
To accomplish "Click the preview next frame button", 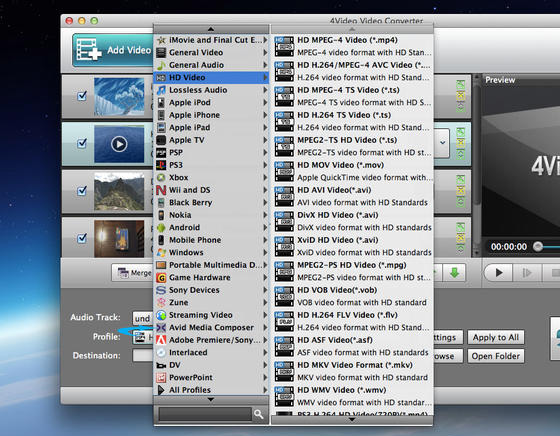I will [x=527, y=273].
